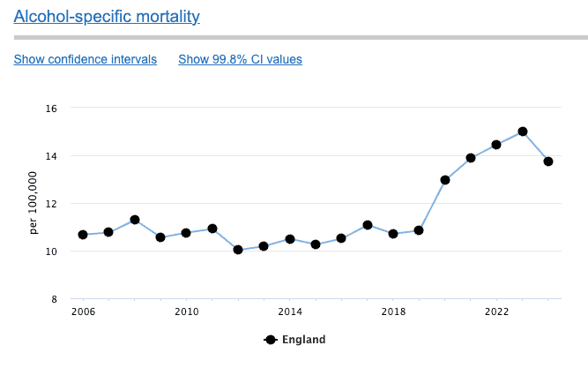Toggle the England series in the legend
This screenshot has width=588, height=368.
[x=295, y=340]
